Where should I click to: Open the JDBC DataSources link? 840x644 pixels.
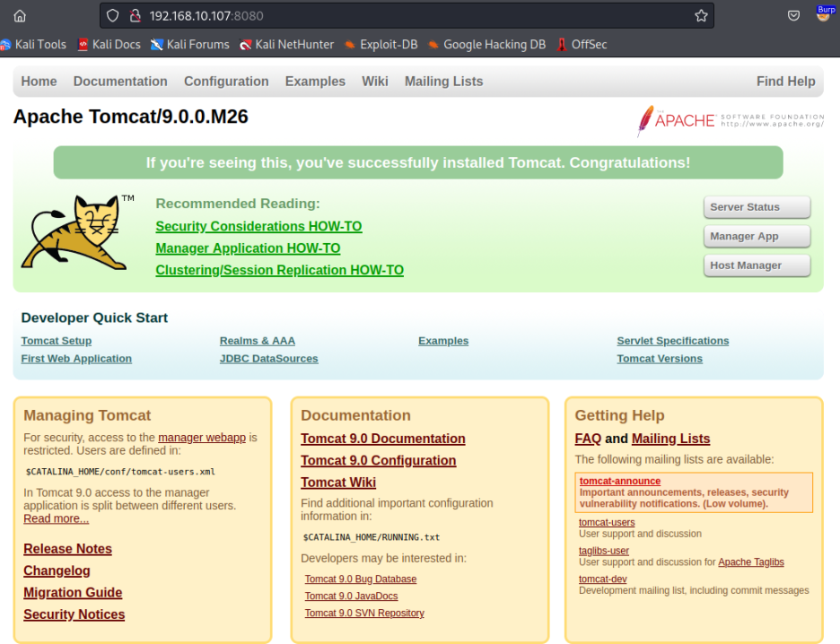pos(269,359)
